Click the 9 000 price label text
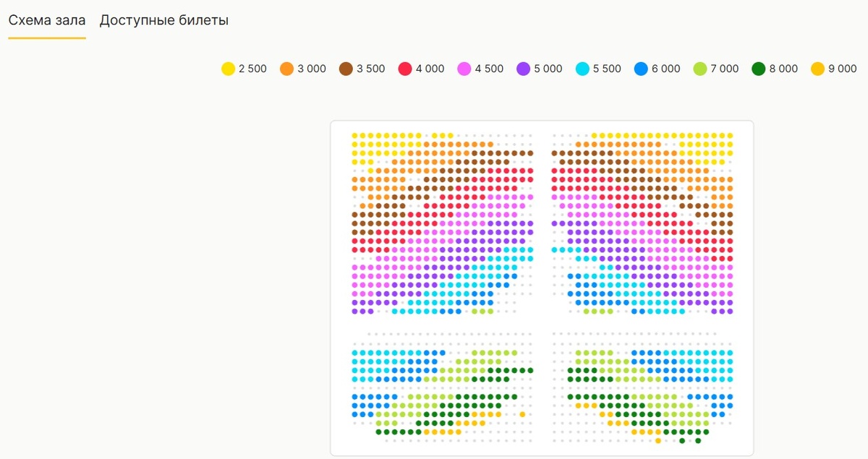868x459 pixels. click(842, 69)
